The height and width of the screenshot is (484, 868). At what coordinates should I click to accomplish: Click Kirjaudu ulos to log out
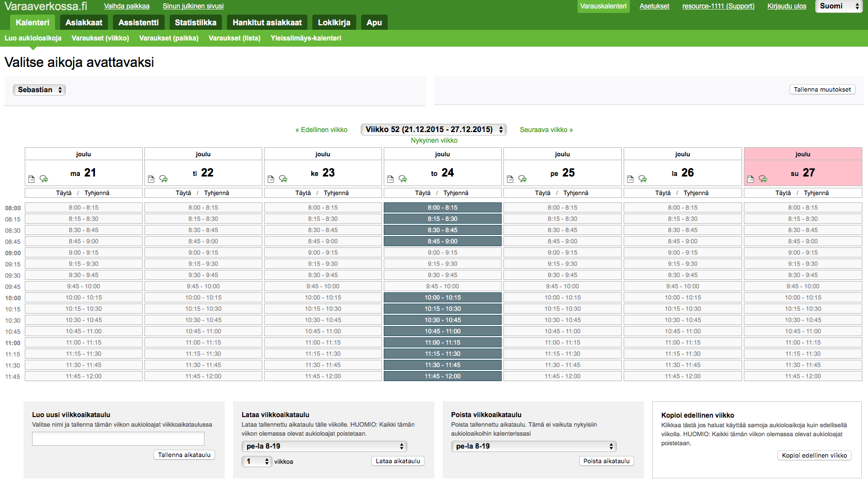tap(787, 6)
